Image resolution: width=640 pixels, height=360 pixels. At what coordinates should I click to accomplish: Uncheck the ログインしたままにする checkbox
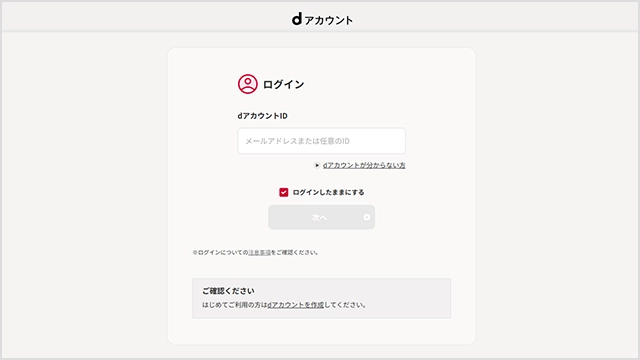point(284,192)
